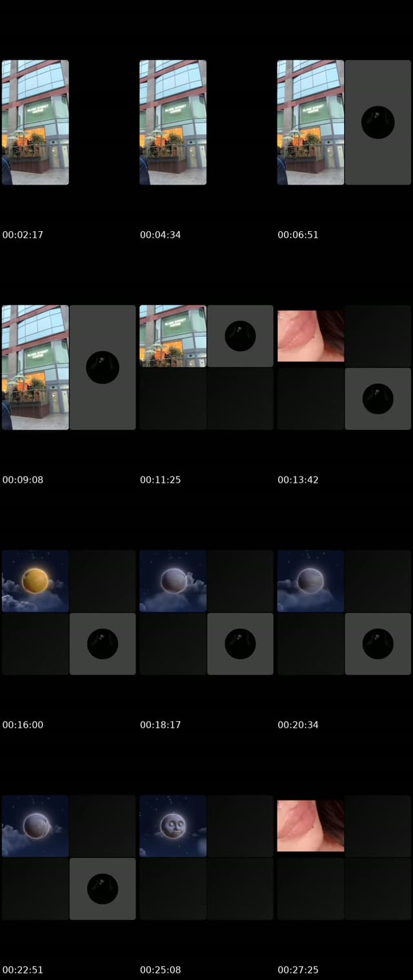The height and width of the screenshot is (980, 413).
Task: Select the moon tile in the 00:20:34 frame
Action: pyautogui.click(x=310, y=581)
